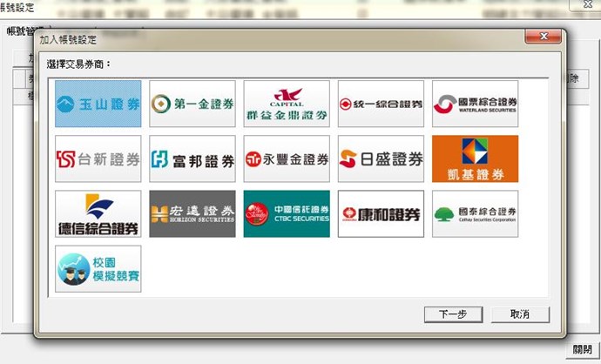The image size is (601, 364).
Task: Choose 康和證券 broker tile
Action: (381, 213)
